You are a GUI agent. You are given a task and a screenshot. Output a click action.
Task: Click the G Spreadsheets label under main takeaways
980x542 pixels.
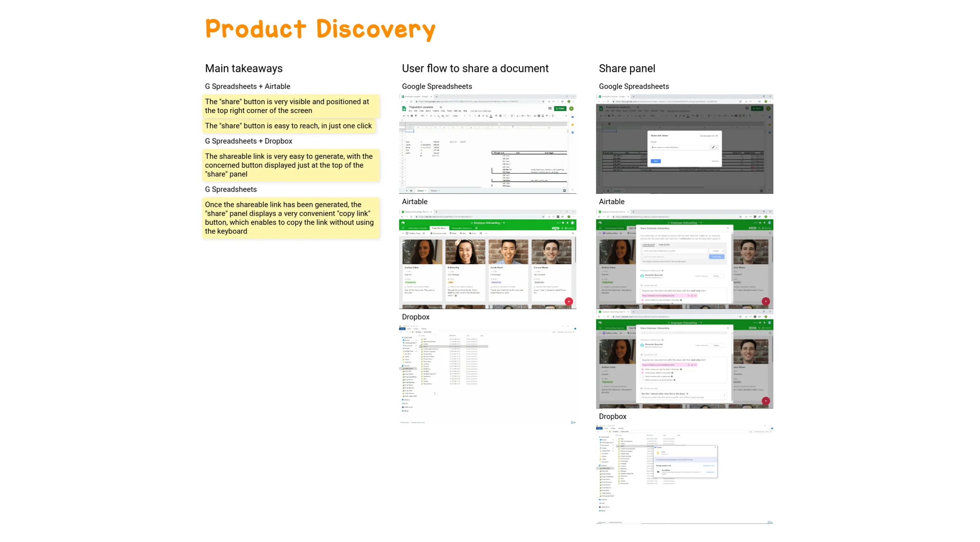click(x=231, y=189)
